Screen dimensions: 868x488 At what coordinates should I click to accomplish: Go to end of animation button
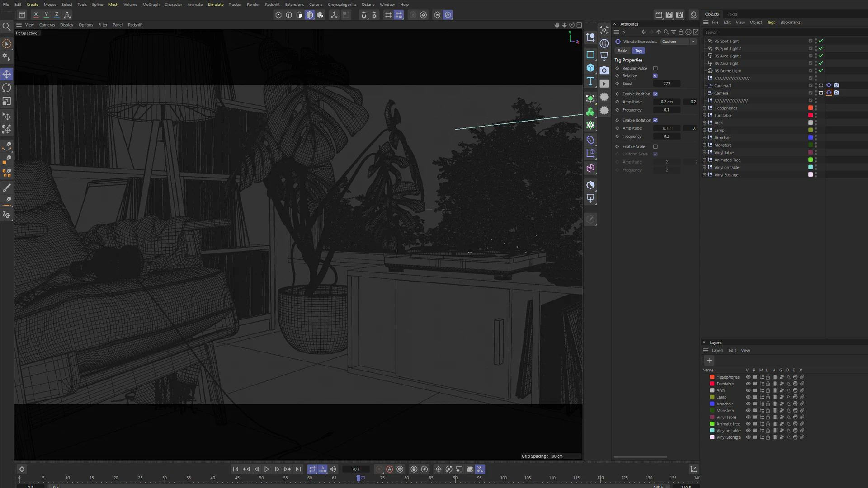click(x=298, y=469)
